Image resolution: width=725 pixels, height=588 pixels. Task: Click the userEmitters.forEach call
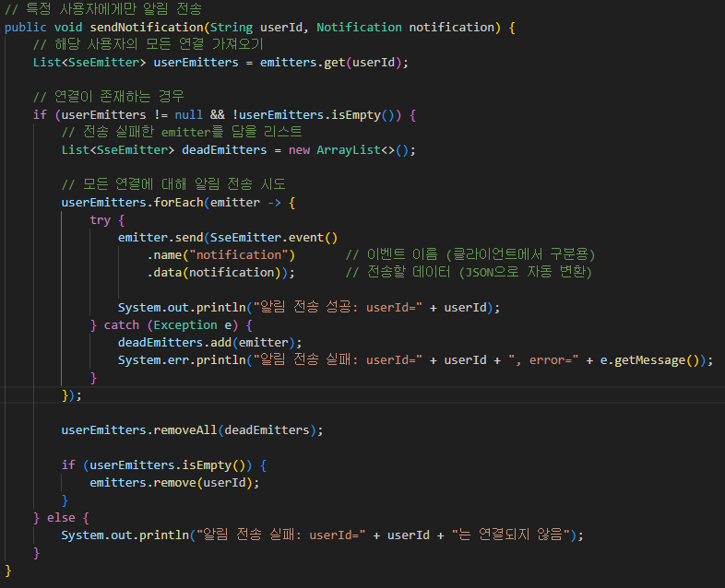[132, 203]
